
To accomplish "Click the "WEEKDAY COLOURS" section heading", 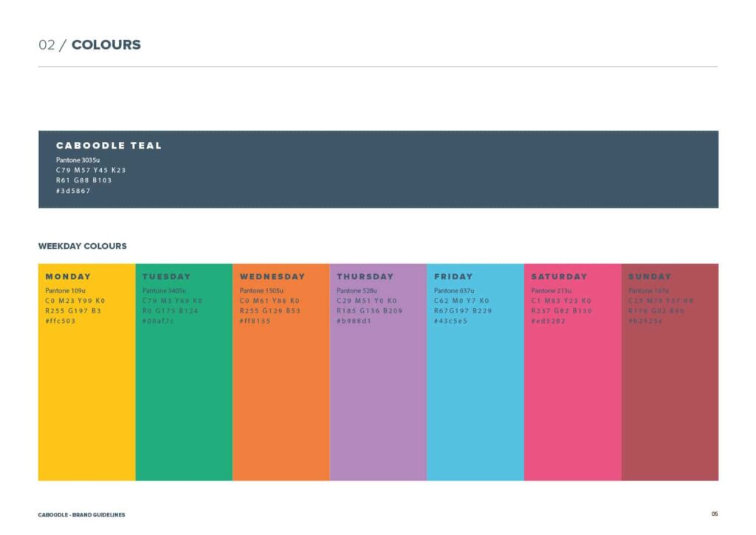I will [x=83, y=246].
